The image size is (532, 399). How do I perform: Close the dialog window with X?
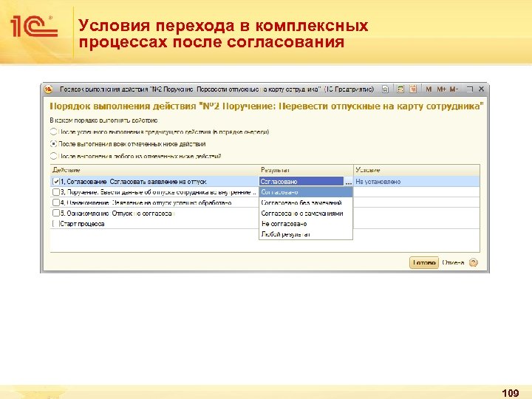pyautogui.click(x=481, y=89)
